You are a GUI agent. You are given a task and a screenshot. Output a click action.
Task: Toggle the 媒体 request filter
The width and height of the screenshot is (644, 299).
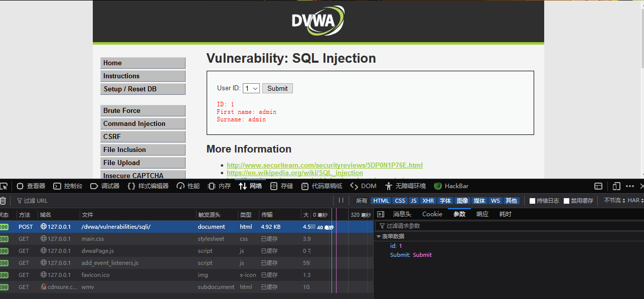(x=479, y=201)
